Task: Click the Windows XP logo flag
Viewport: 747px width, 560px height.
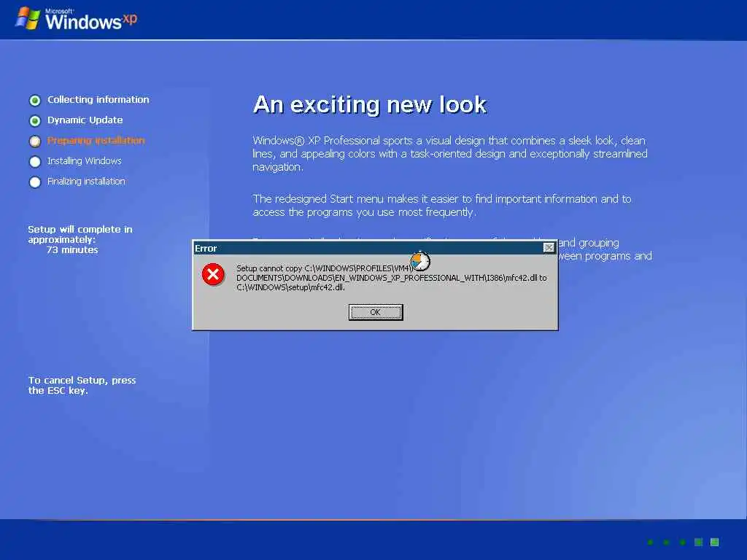Action: [x=28, y=18]
